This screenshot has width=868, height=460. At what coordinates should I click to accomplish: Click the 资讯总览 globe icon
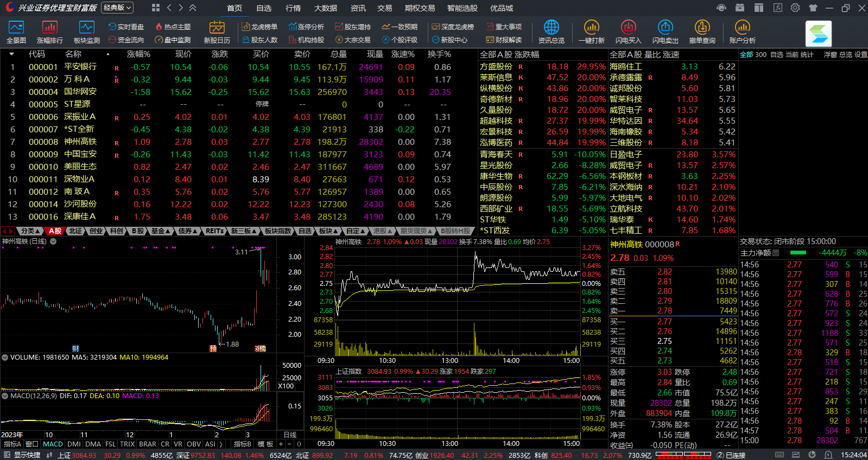pyautogui.click(x=551, y=32)
